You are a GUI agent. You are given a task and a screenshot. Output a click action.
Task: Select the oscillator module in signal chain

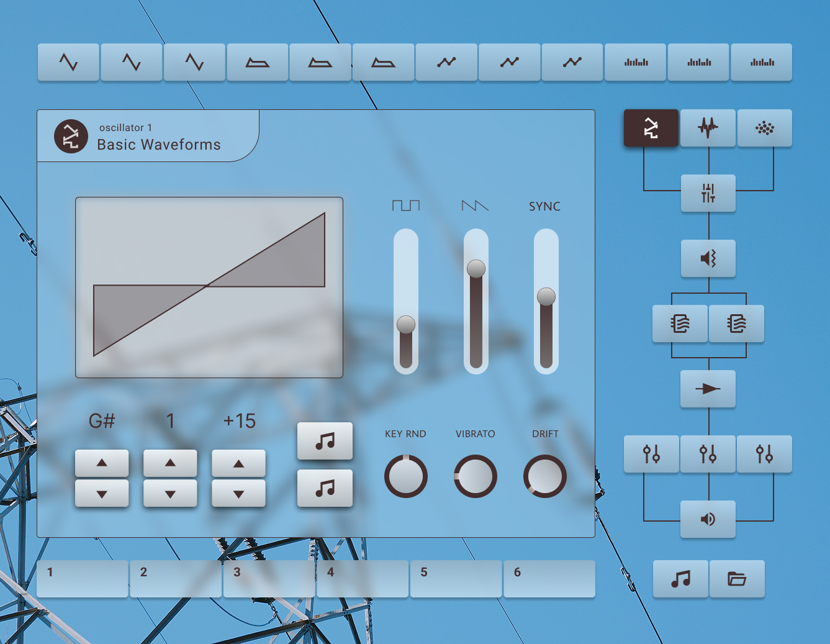pos(651,128)
